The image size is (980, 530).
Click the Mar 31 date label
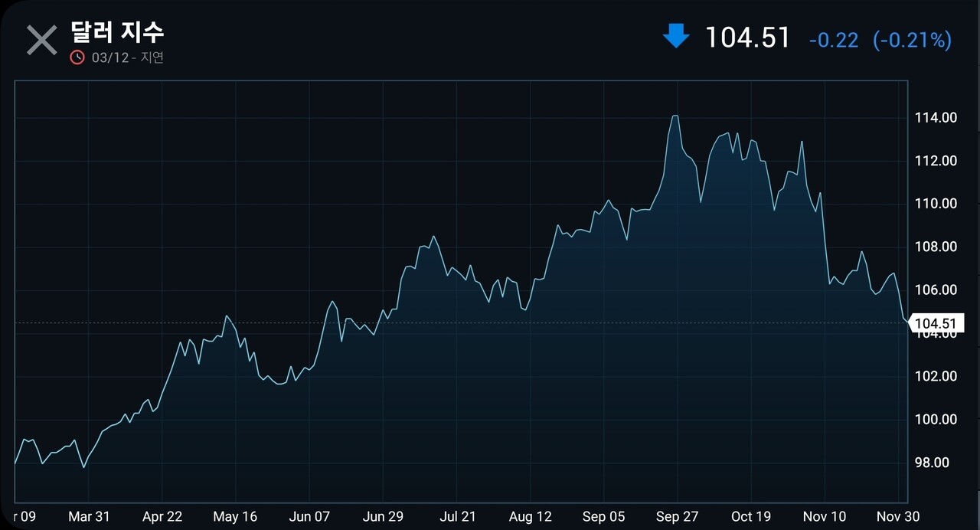(x=90, y=517)
